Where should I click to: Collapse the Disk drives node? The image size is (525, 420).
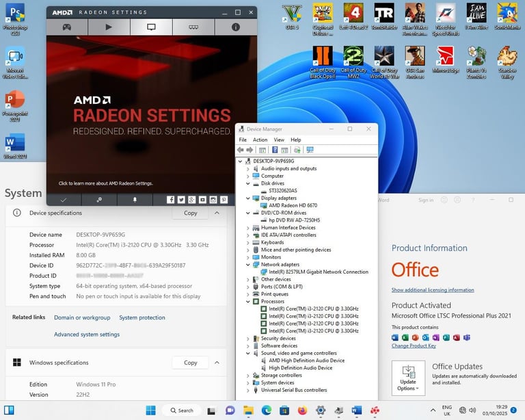248,183
